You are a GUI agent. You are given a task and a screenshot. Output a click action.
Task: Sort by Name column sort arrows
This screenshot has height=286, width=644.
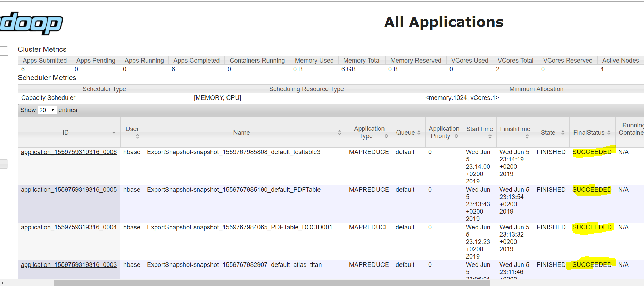pyautogui.click(x=339, y=133)
